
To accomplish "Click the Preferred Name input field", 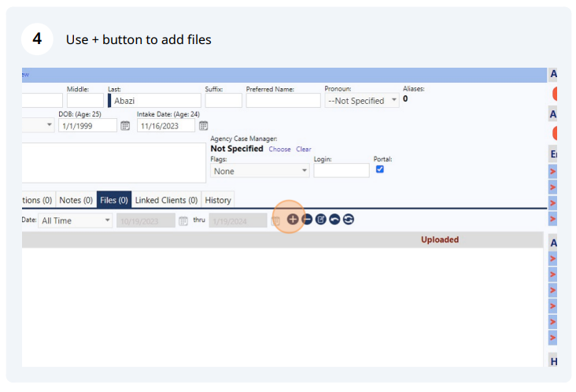I will [x=283, y=101].
